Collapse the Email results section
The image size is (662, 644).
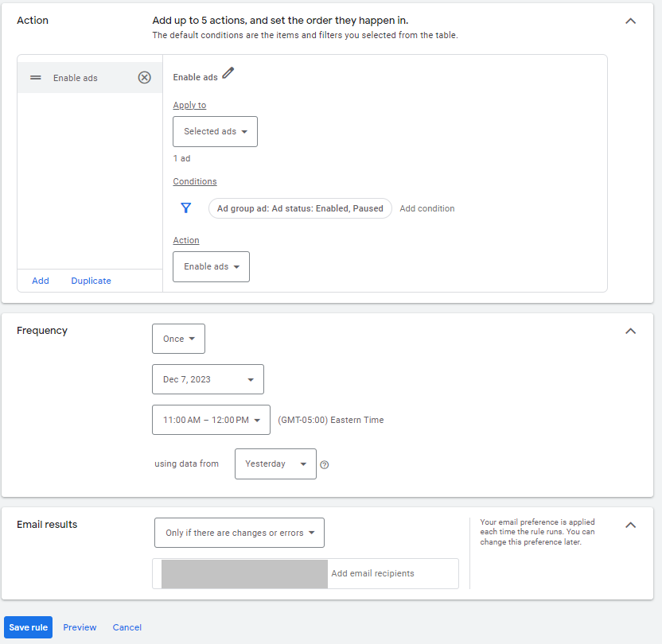point(630,525)
